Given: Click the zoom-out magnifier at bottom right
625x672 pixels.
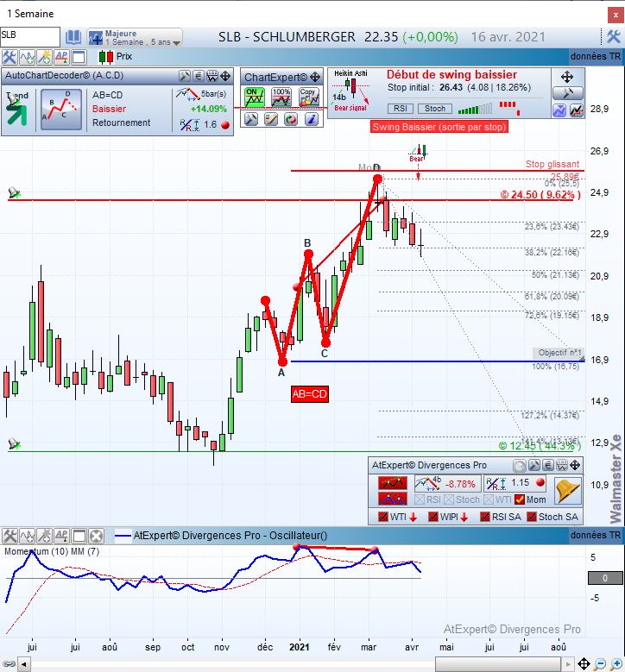Looking at the screenshot, I should (x=601, y=664).
